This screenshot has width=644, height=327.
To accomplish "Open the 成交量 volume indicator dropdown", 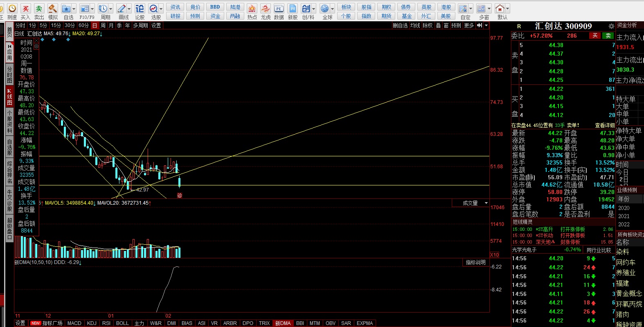I will coord(486,203).
